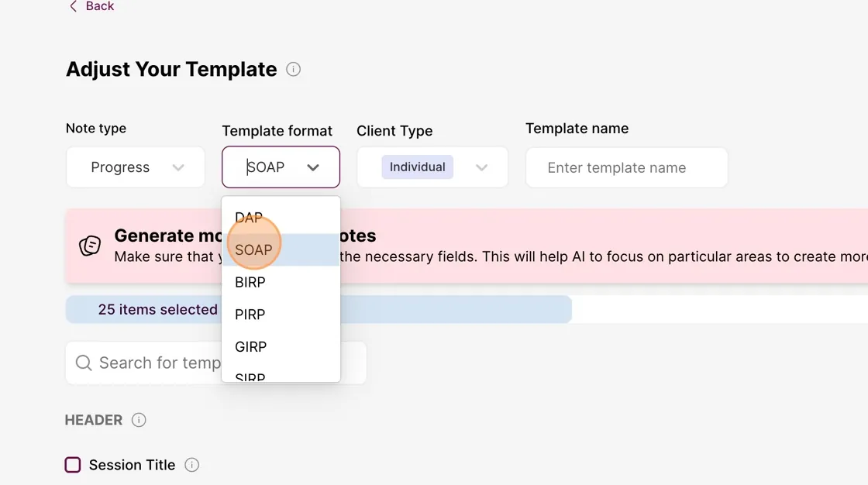The width and height of the screenshot is (868, 485).
Task: Click the Session Title label text
Action: (x=133, y=465)
